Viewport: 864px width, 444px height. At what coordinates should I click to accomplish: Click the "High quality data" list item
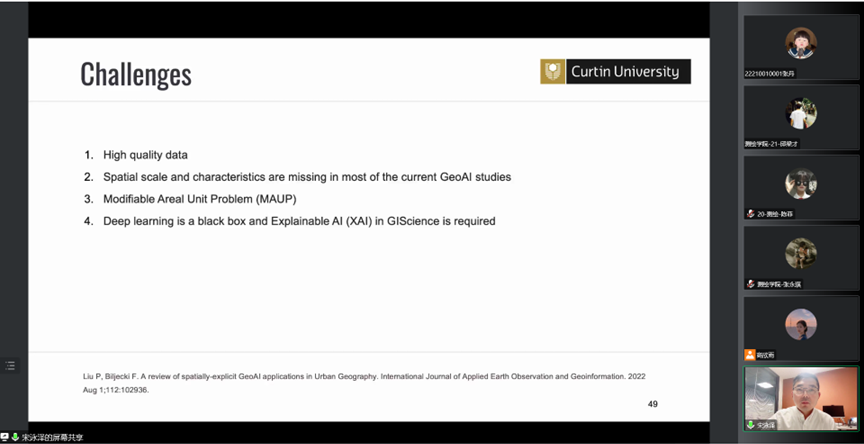[145, 155]
